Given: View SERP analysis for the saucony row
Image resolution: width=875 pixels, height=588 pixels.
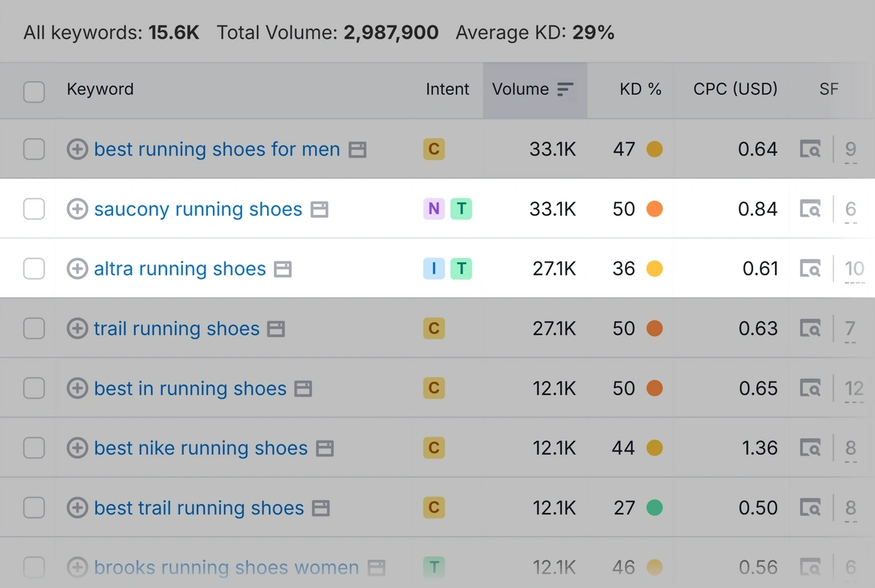Looking at the screenshot, I should coord(810,210).
